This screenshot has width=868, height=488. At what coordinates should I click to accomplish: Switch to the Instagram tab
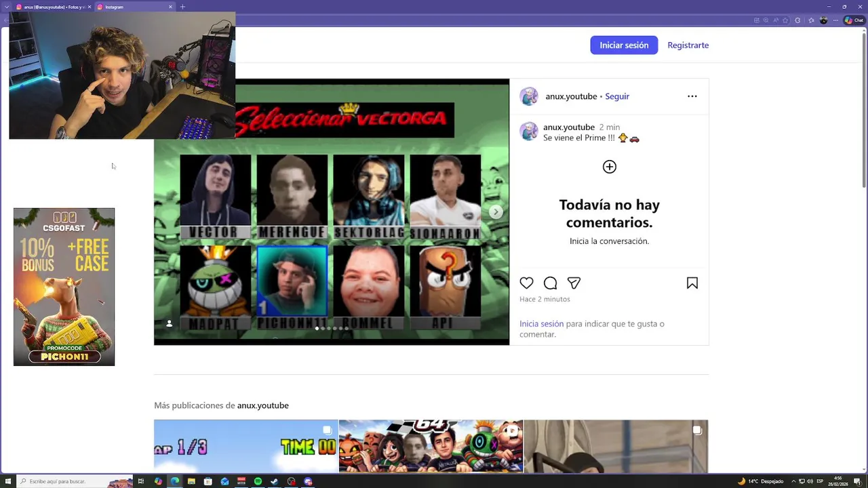pos(135,7)
